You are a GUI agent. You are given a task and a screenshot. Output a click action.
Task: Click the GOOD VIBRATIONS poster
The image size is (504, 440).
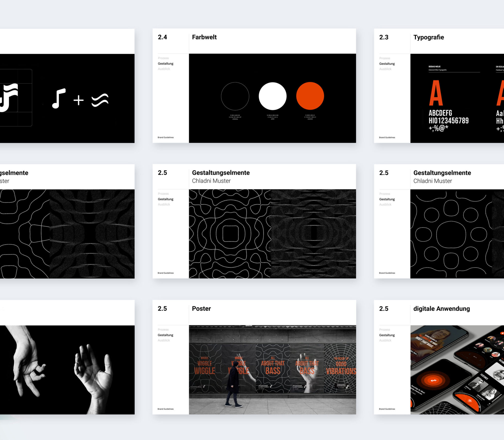click(x=340, y=368)
